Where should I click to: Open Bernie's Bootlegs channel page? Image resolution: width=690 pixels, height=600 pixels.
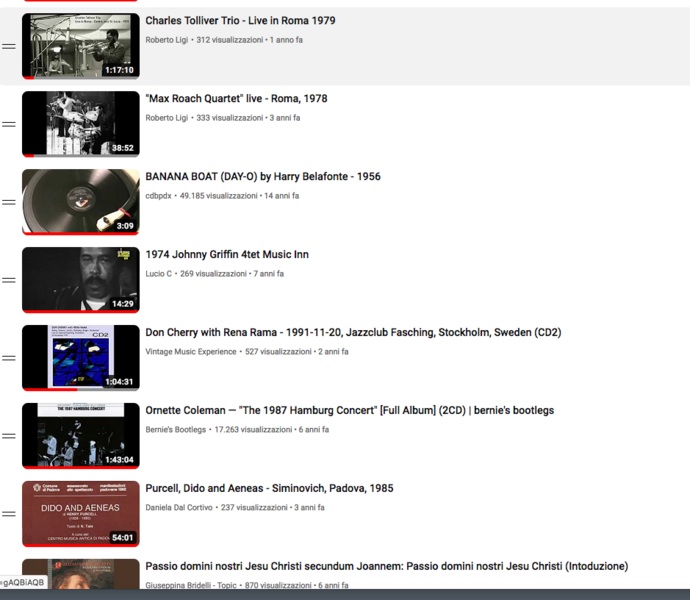coord(175,430)
